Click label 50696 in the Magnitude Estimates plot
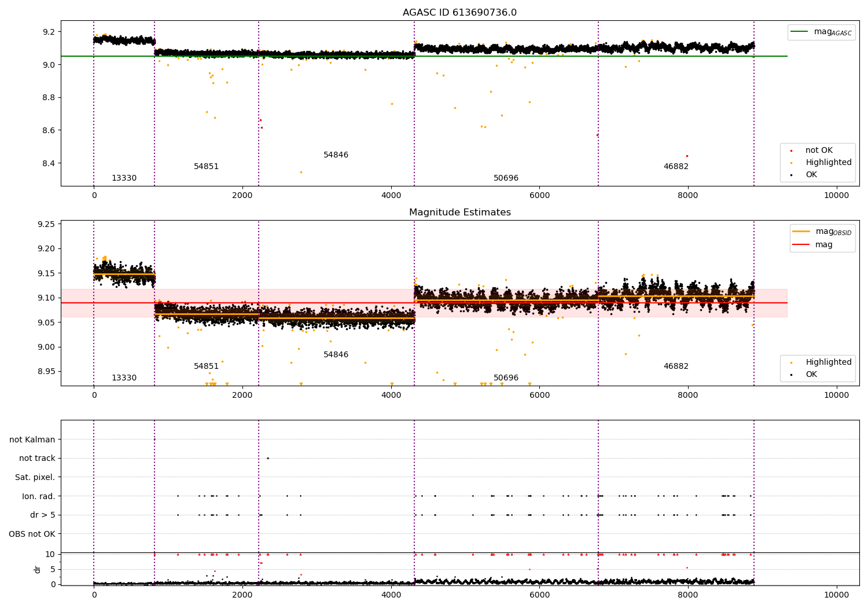868x608 pixels. (506, 378)
